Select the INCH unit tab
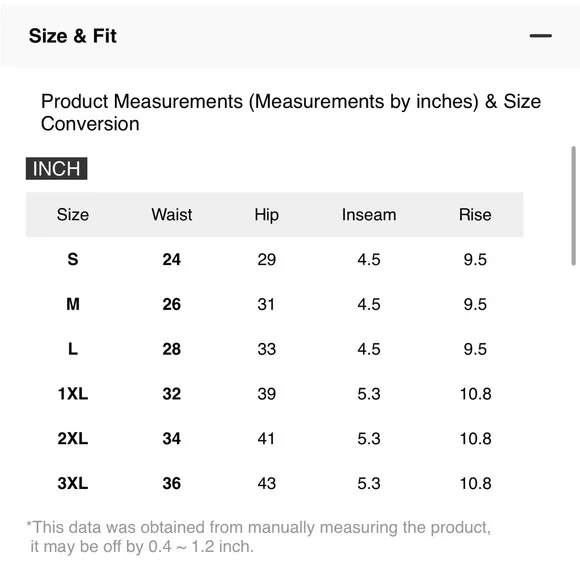The image size is (580, 580). 57,169
